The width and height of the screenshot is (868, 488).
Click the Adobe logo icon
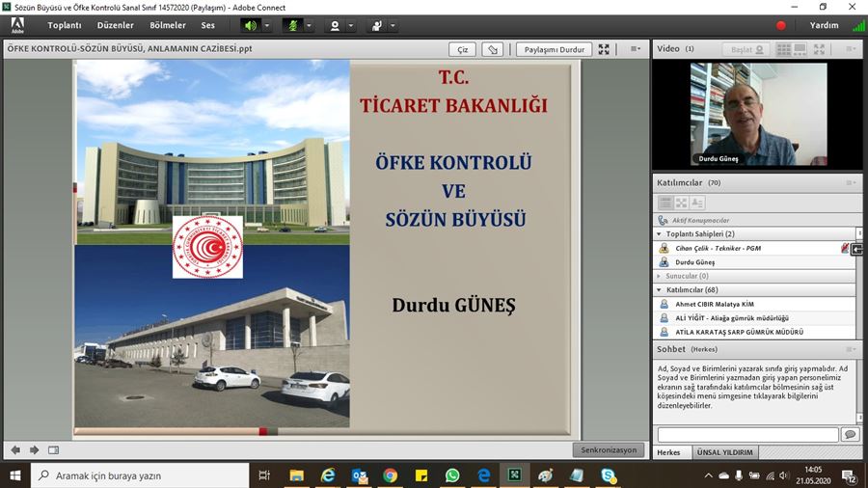(x=17, y=25)
